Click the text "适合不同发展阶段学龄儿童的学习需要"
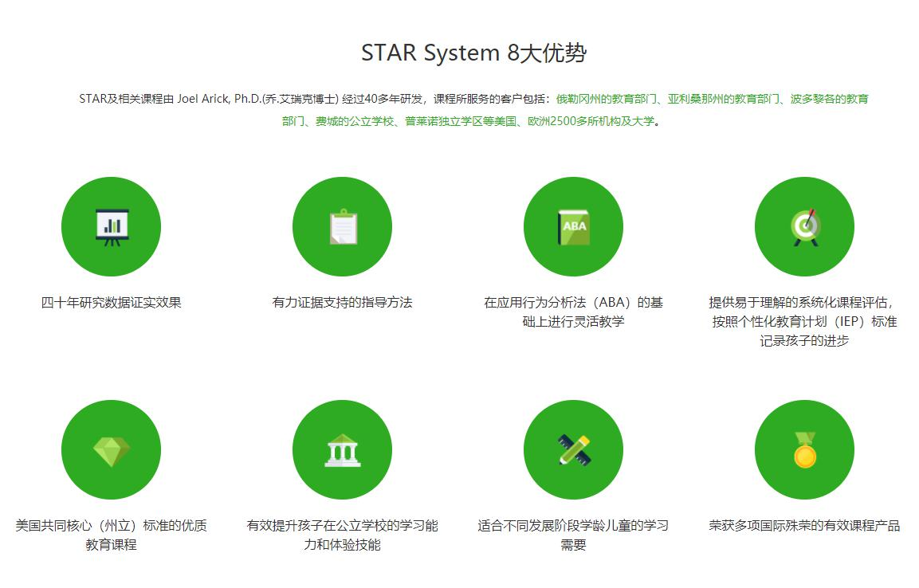The height and width of the screenshot is (588, 919). 573,535
